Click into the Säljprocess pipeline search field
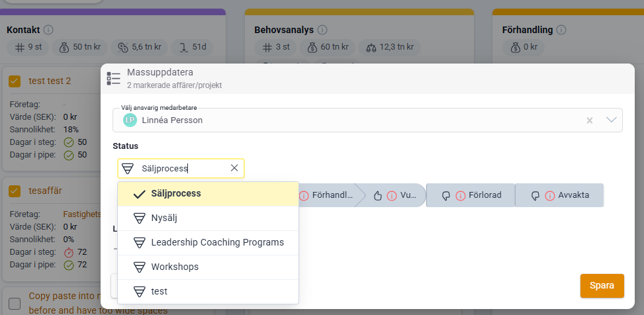The width and height of the screenshot is (644, 315). click(181, 168)
